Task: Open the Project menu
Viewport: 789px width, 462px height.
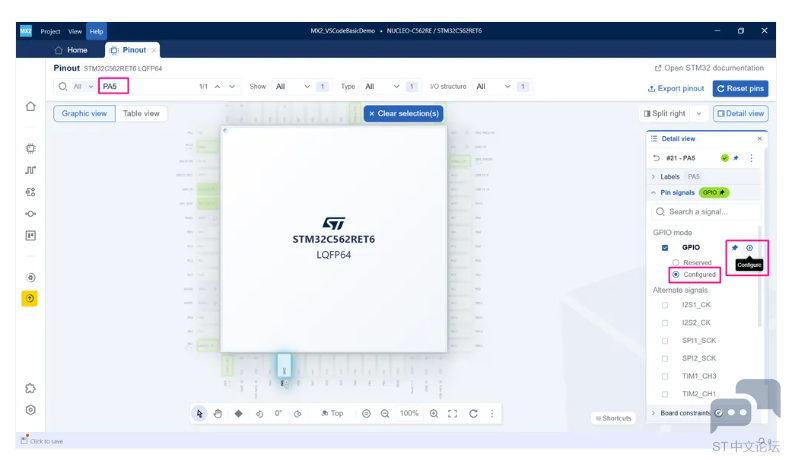Action: click(50, 31)
